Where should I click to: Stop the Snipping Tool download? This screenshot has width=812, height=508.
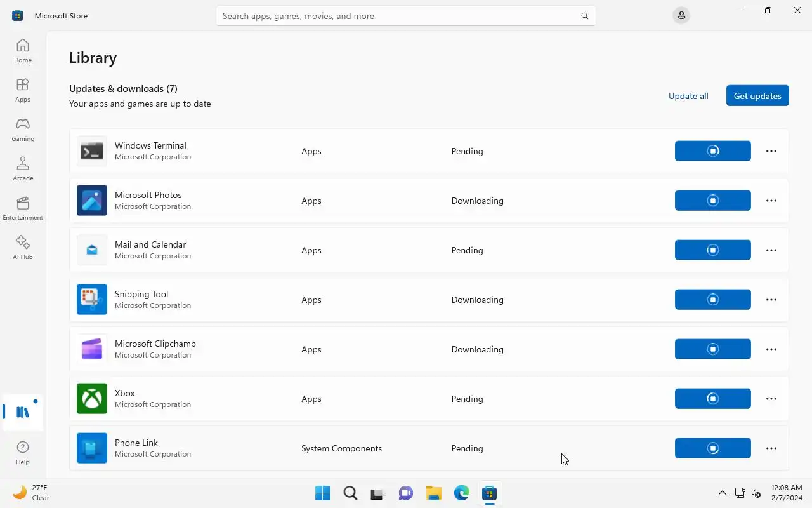[713, 300]
